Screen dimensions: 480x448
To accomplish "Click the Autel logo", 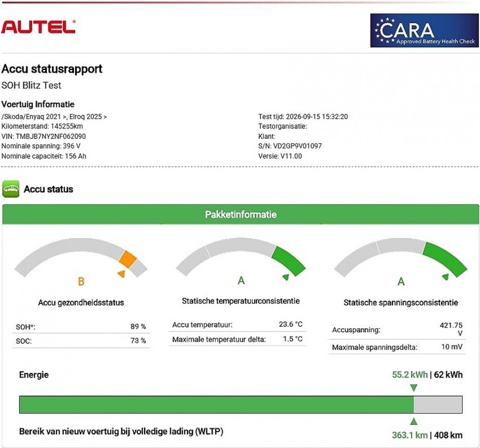I will tap(39, 27).
